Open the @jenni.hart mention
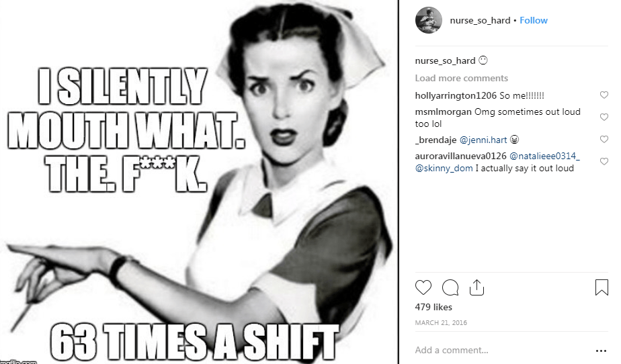621x364 pixels. [483, 140]
